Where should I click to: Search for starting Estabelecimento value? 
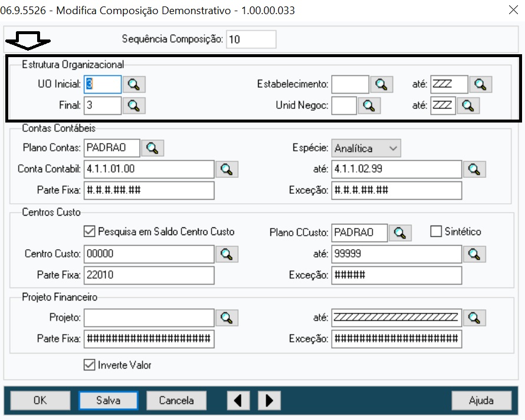point(381,84)
